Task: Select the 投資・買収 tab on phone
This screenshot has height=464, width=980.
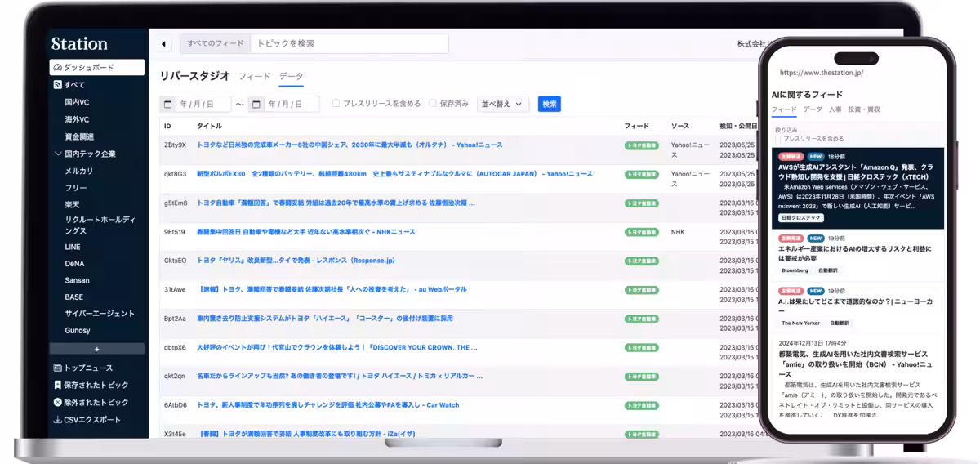Action: click(864, 109)
